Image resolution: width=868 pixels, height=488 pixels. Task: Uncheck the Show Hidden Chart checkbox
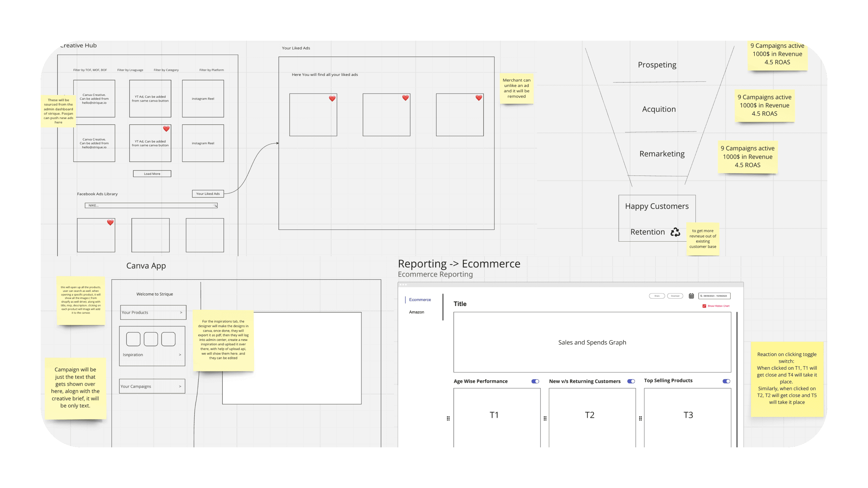[x=704, y=306]
